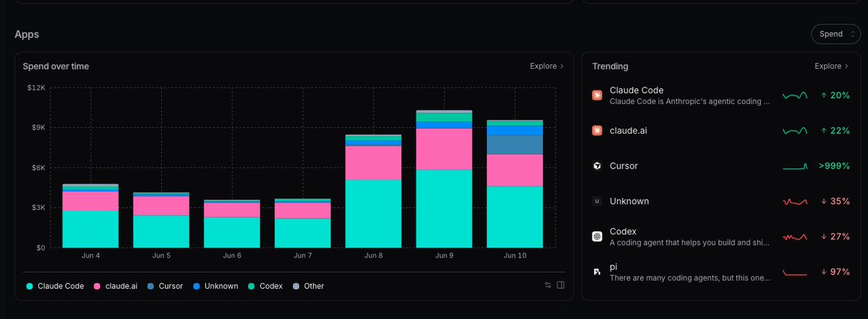Click the claude.ai app icon in Trending
The image size is (868, 319).
coord(597,130)
